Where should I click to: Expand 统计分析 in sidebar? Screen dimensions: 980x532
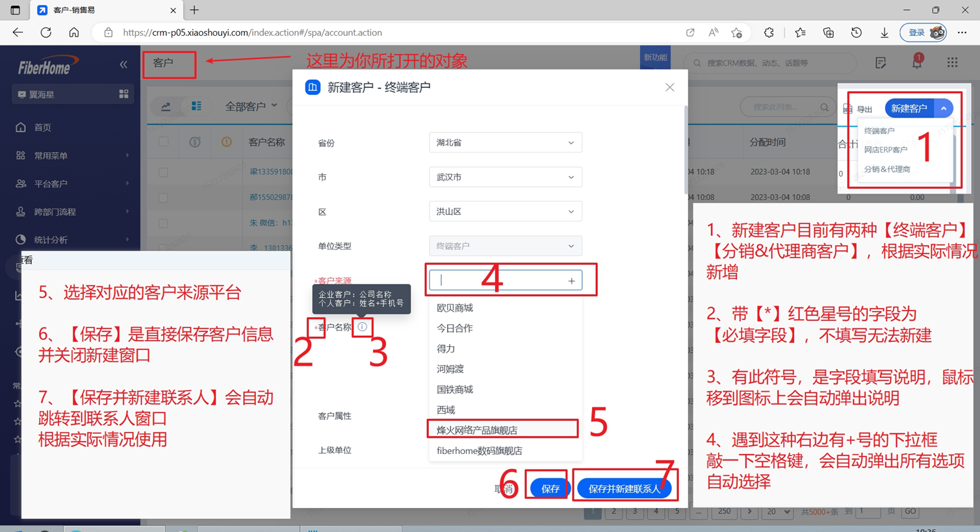pos(71,240)
